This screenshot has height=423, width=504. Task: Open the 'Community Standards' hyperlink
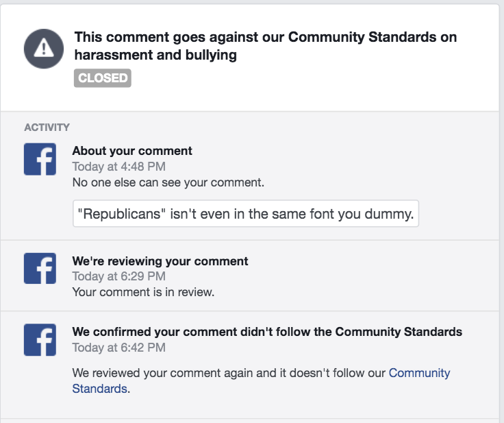[x=419, y=373]
